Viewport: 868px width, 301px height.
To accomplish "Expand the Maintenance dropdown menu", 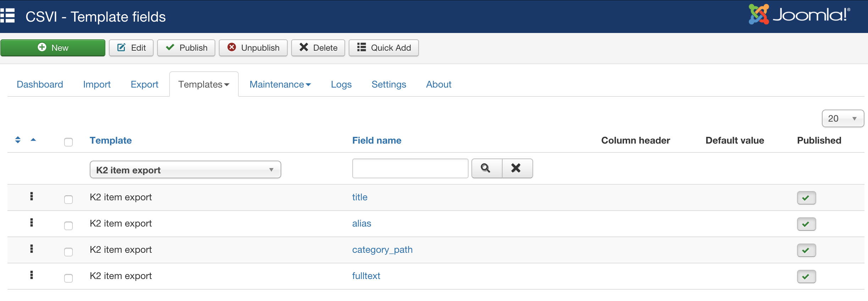I will (x=280, y=84).
